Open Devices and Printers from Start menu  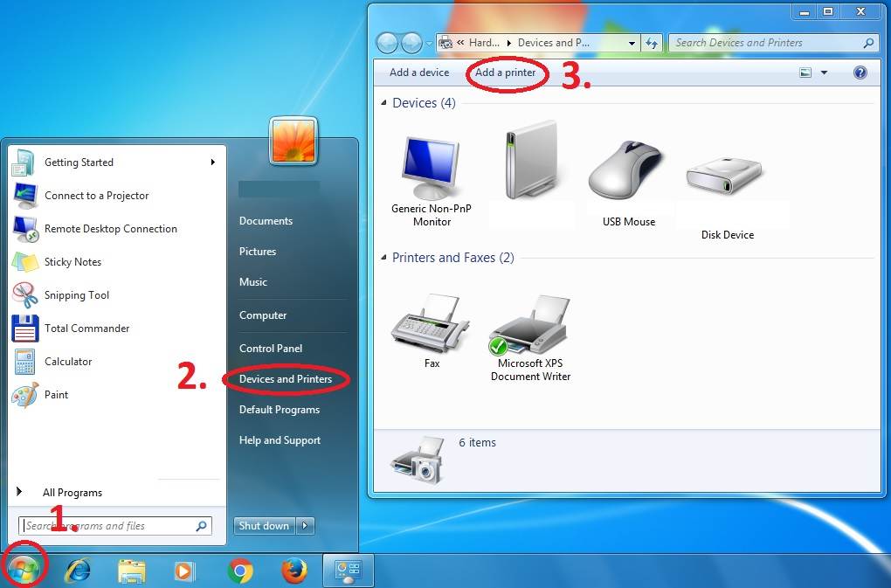(x=286, y=379)
